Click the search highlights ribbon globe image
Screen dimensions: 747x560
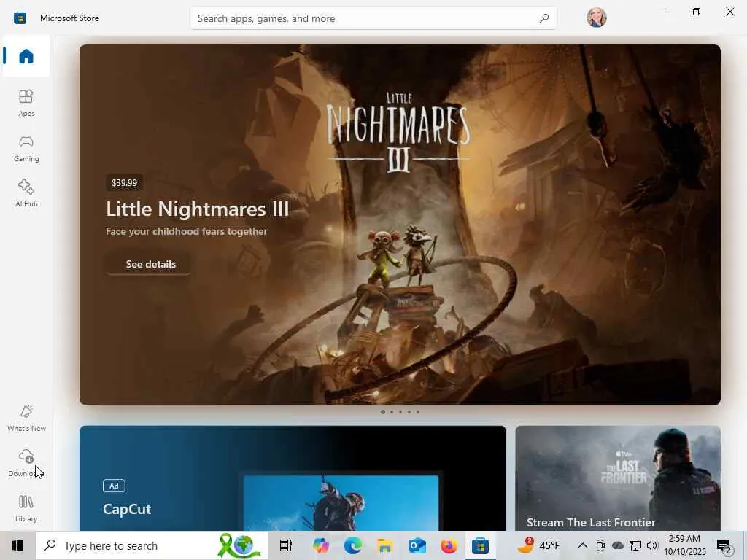click(241, 545)
